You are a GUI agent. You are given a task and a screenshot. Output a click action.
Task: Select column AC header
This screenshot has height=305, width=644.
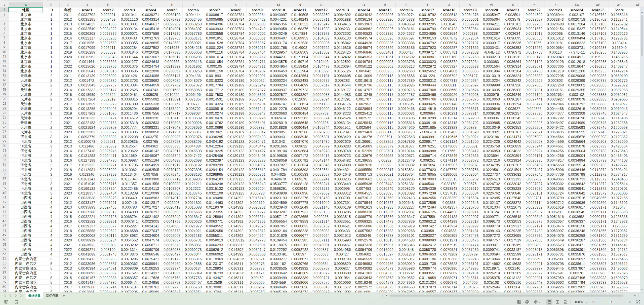[x=619, y=5]
